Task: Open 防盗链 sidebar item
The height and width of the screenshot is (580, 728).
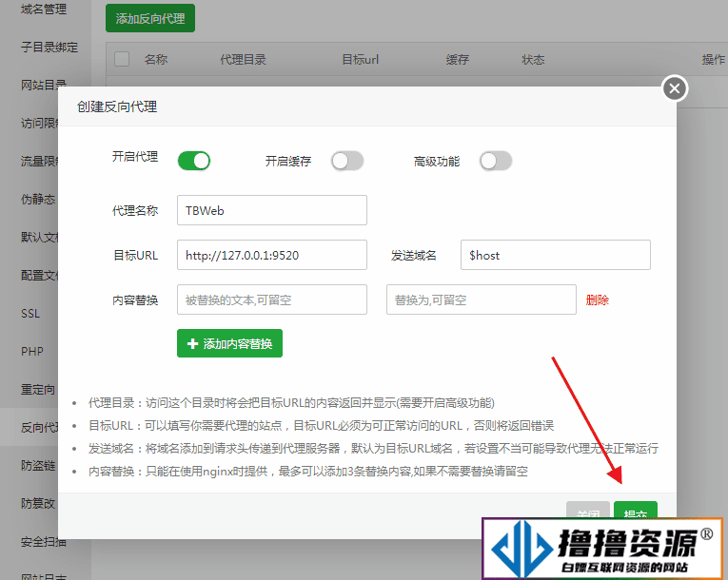Action: pyautogui.click(x=38, y=465)
